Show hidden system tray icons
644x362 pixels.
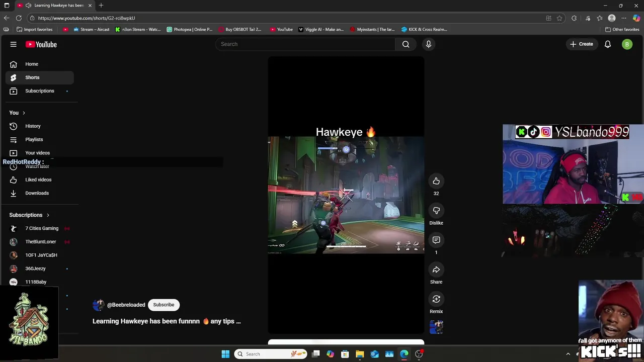[x=568, y=354]
